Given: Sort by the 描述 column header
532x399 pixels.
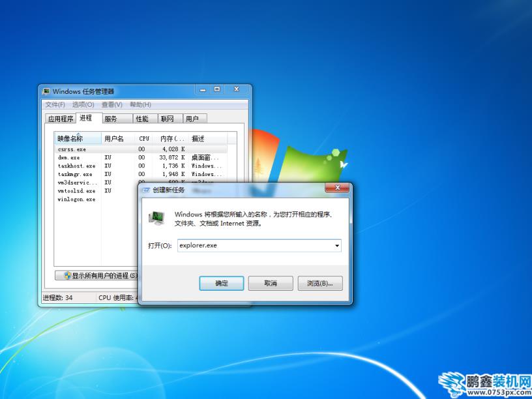Looking at the screenshot, I should 209,138.
